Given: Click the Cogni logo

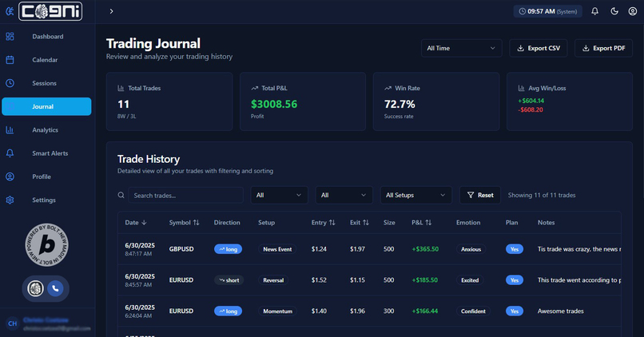Looking at the screenshot, I should click(x=50, y=11).
